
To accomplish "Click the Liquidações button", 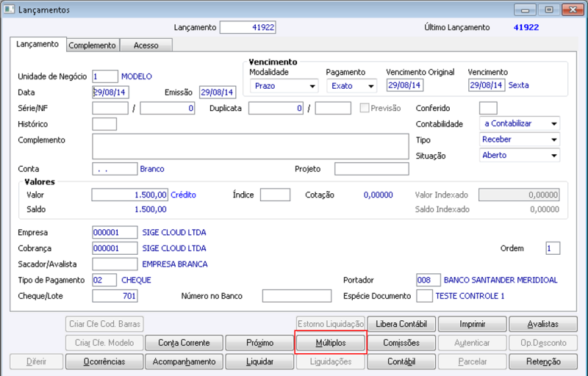I will 330,361.
